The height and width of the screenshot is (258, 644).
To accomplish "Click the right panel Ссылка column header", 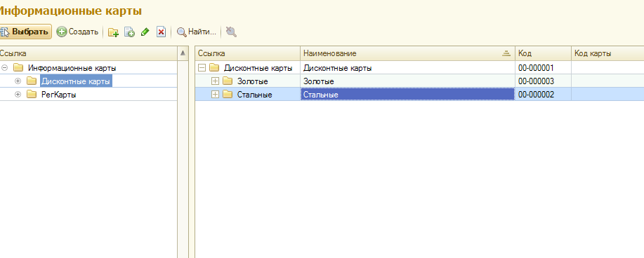I will coord(247,53).
